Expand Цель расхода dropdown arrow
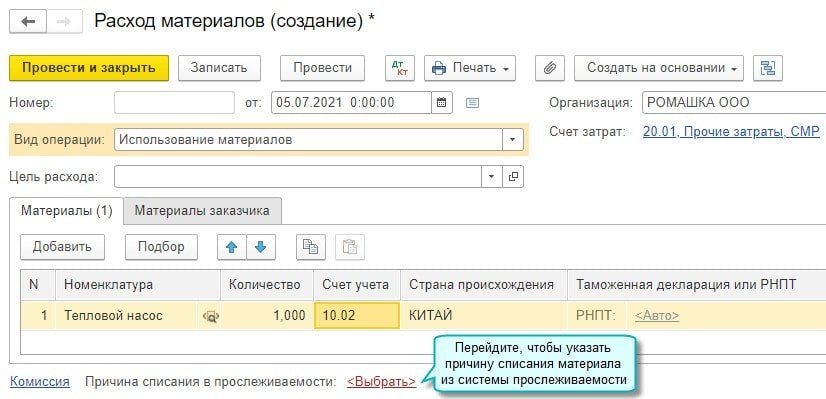 (x=491, y=177)
